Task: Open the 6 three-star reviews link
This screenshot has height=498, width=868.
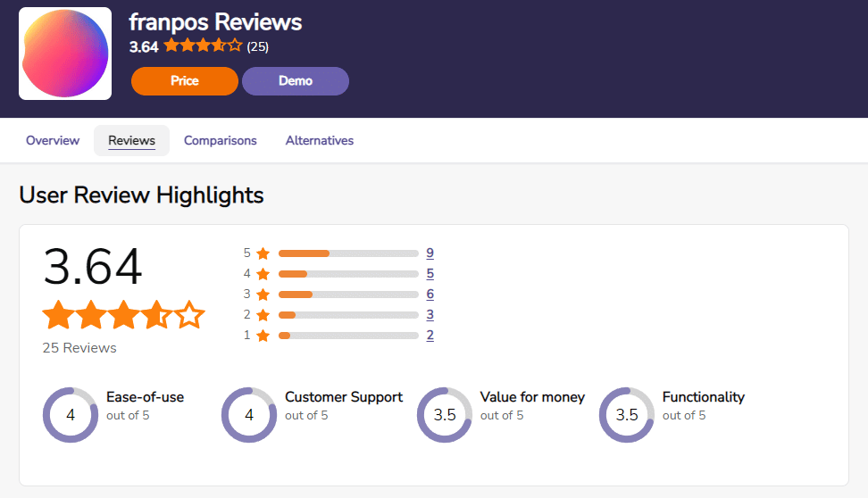Action: click(430, 294)
